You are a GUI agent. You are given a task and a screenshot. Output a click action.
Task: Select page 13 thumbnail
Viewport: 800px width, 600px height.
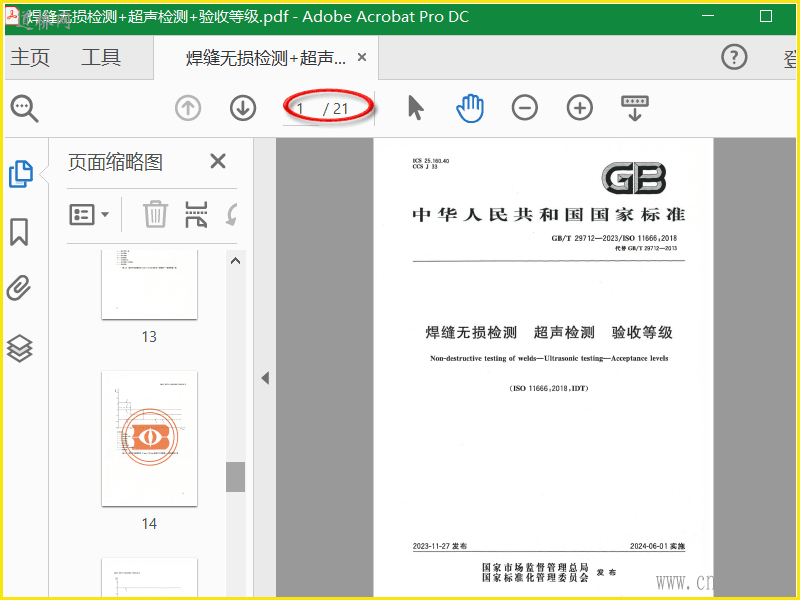click(x=149, y=284)
